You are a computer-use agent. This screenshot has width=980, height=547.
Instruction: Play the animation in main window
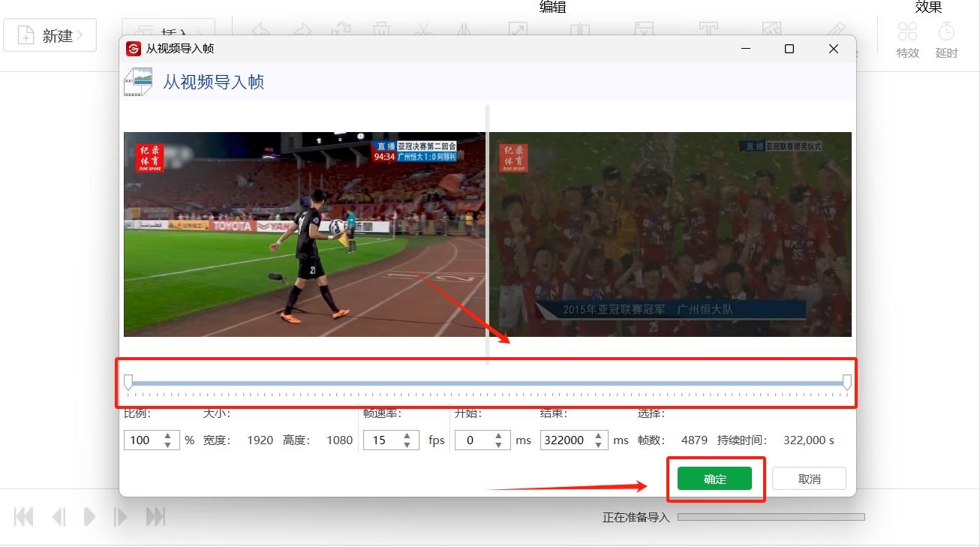(89, 516)
